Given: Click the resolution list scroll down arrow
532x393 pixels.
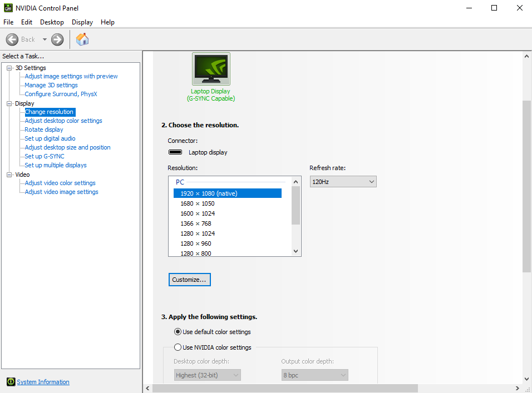Looking at the screenshot, I should tap(296, 251).
